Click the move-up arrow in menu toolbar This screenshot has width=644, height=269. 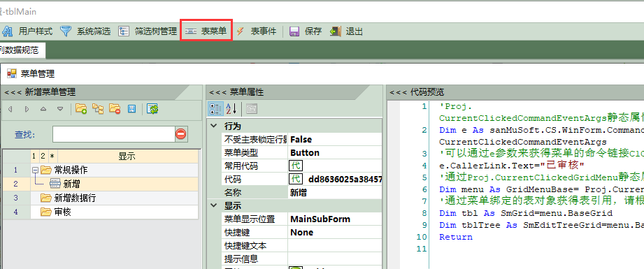click(x=43, y=109)
